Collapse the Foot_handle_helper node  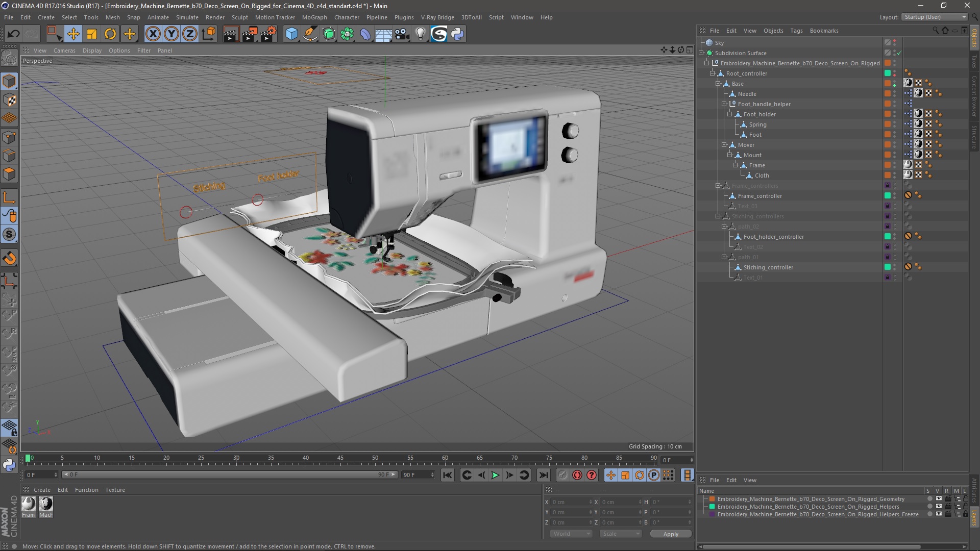[x=724, y=104]
